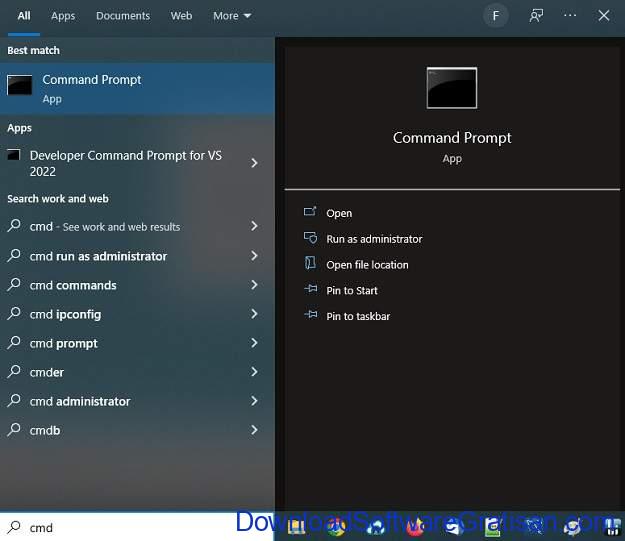
Task: Choose Pin to taskbar action
Action: click(x=358, y=316)
